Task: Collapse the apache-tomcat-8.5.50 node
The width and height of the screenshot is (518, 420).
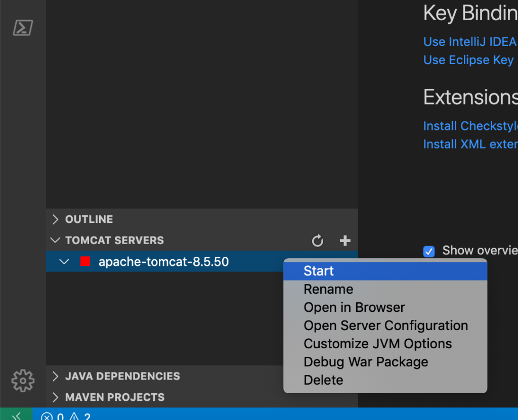Action: 63,261
